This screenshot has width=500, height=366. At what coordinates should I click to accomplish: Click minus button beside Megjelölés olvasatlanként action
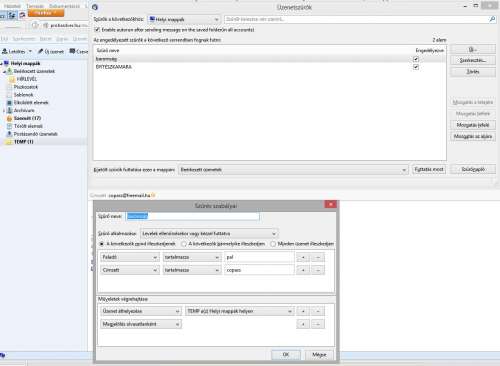[318, 324]
